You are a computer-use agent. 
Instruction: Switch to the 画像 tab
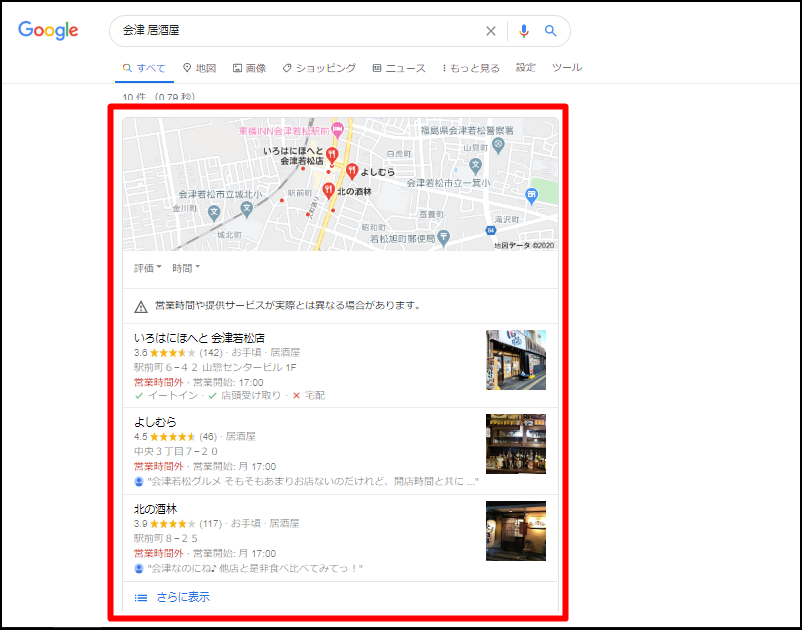250,68
